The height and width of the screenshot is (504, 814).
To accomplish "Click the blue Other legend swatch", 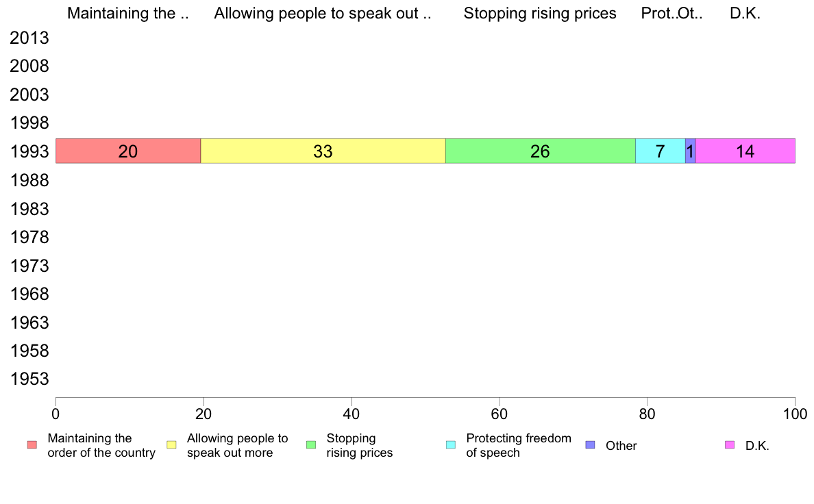I will pos(590,445).
